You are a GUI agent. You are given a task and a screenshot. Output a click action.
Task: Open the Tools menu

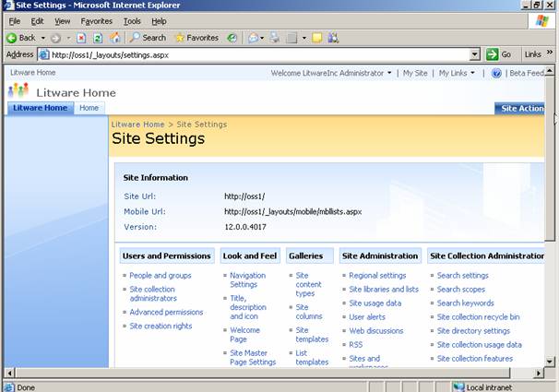(x=132, y=21)
